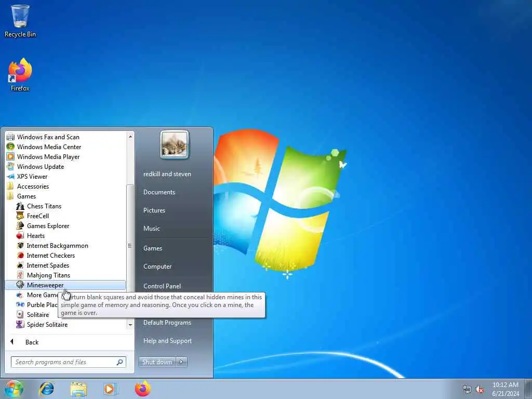
Task: Click the Windows Update icon
Action: coord(10,167)
